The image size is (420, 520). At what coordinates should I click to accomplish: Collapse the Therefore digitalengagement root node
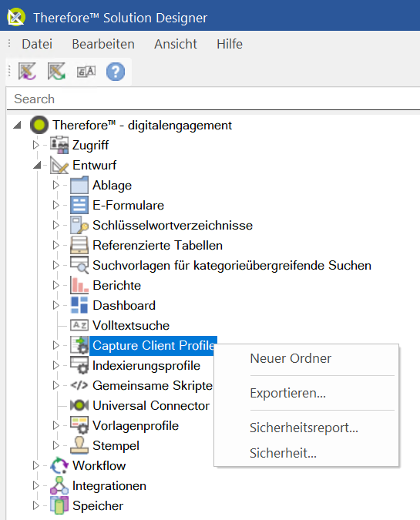pos(17,126)
